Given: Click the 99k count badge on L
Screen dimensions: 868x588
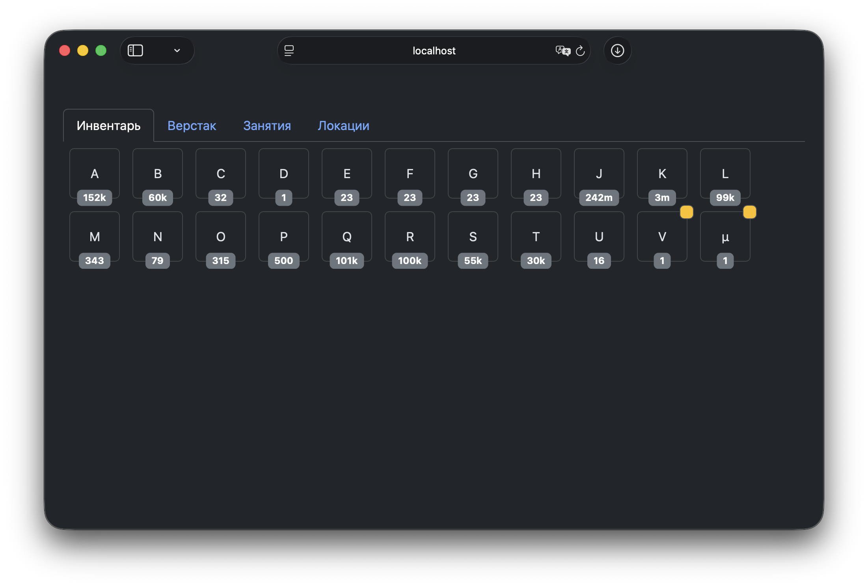Looking at the screenshot, I should coord(725,197).
